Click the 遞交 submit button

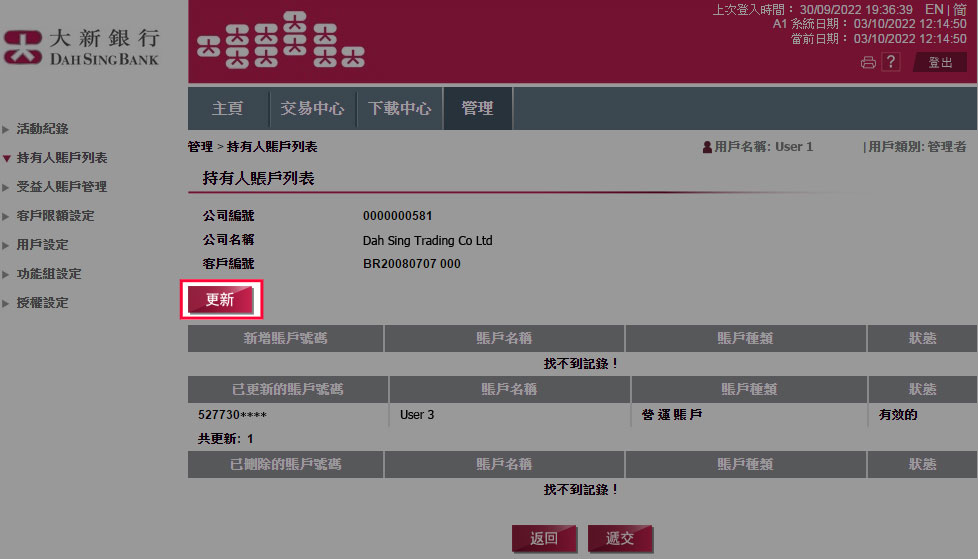click(620, 538)
